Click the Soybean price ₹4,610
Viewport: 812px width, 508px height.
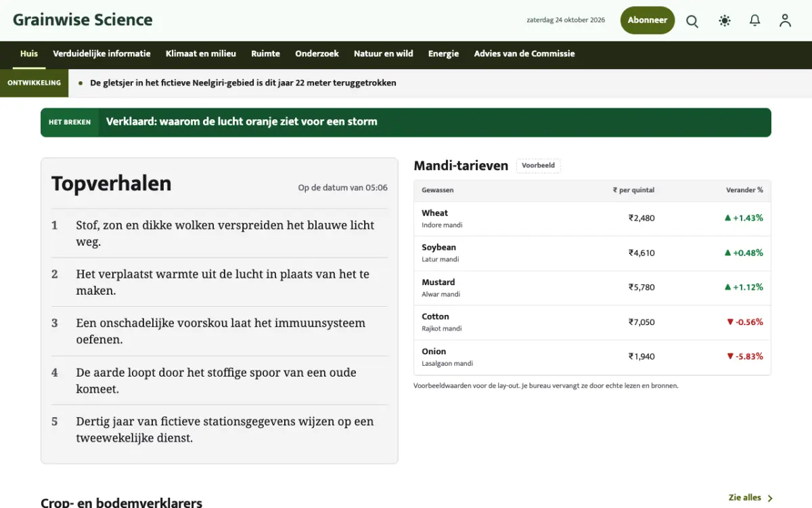point(641,253)
